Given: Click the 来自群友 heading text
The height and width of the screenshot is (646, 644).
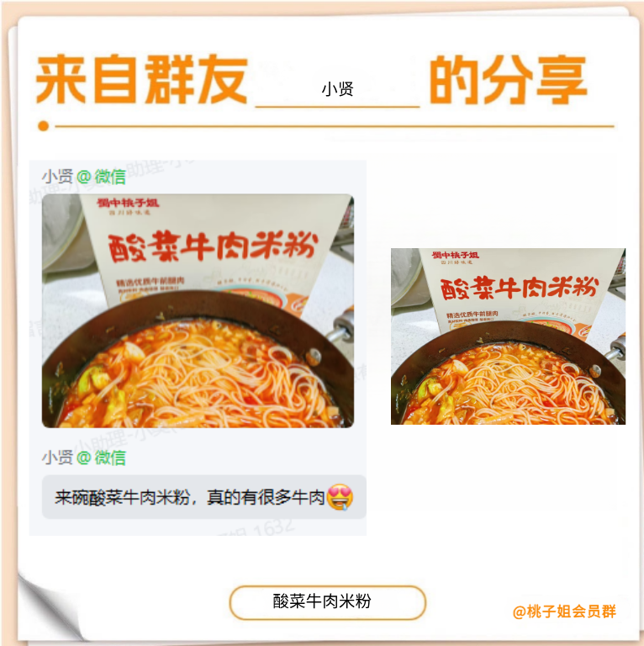Looking at the screenshot, I should [x=141, y=79].
